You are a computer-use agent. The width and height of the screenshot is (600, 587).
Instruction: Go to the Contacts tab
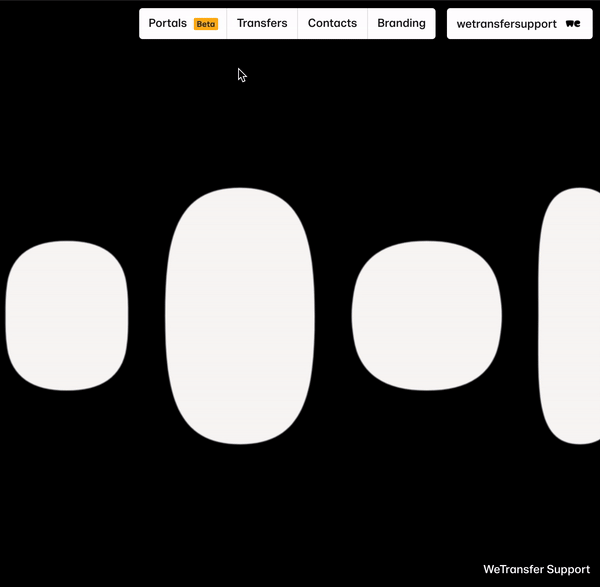coord(332,23)
